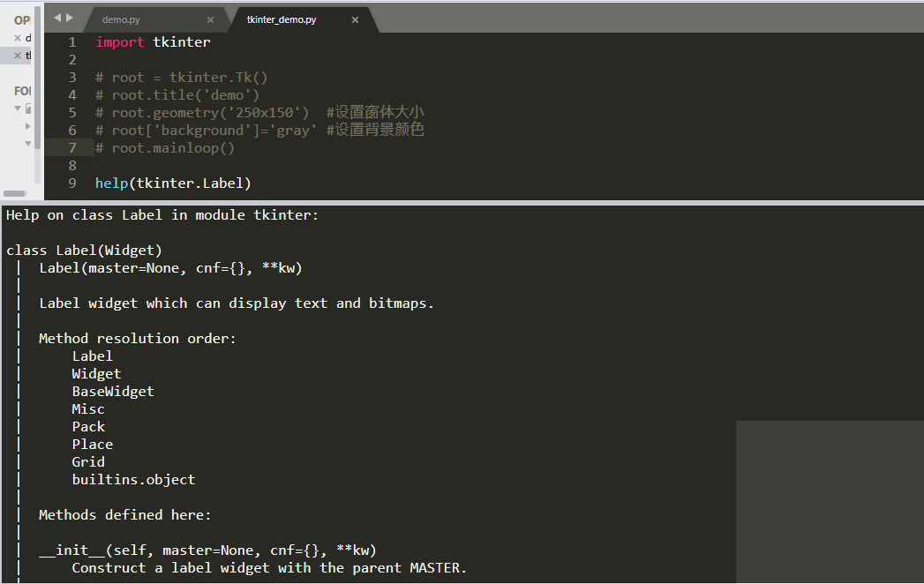Collapse the lower open disclosure triangle in sidebar
This screenshot has width=924, height=584.
(x=28, y=144)
